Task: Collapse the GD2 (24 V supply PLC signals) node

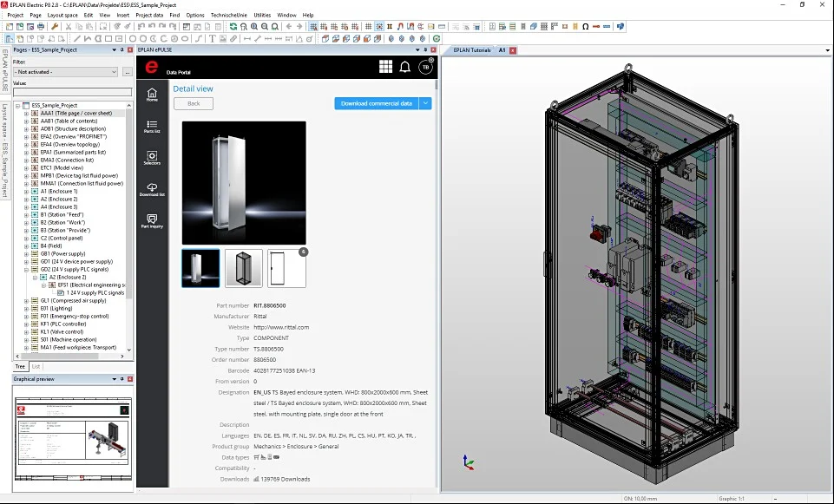Action: (x=27, y=270)
